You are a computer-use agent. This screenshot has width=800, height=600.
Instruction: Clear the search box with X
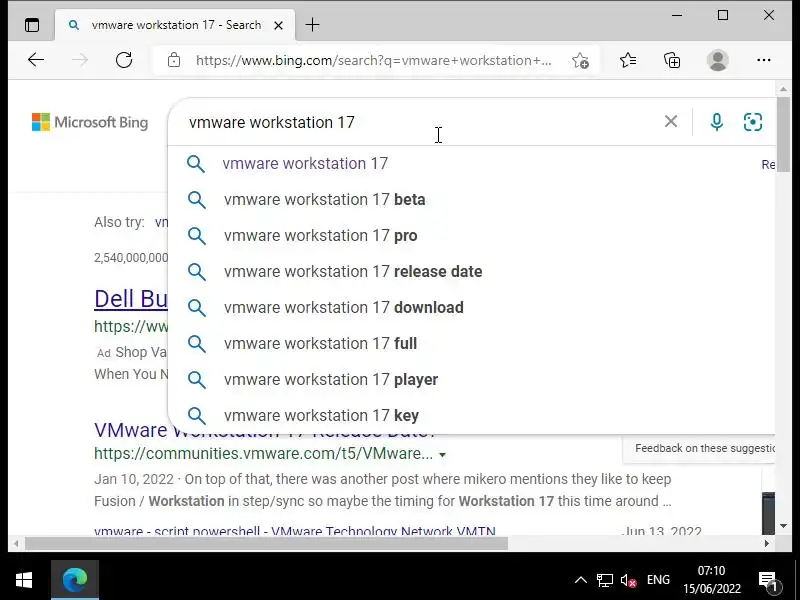pos(671,121)
